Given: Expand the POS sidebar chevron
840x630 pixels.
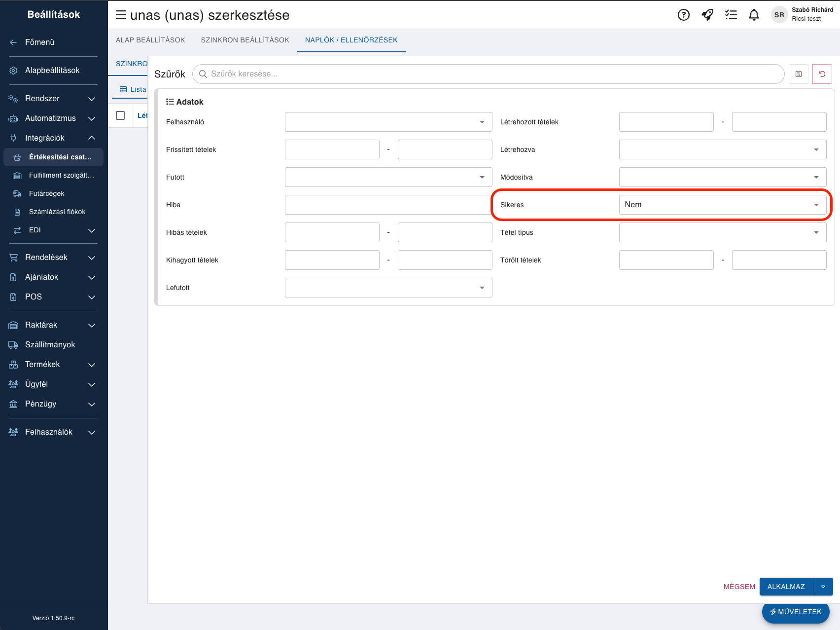Looking at the screenshot, I should (x=92, y=297).
